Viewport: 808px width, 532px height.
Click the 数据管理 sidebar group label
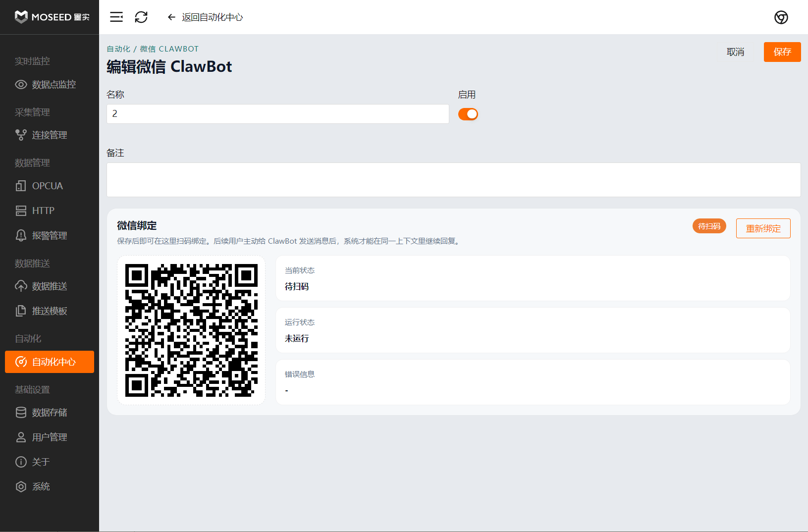(x=32, y=163)
